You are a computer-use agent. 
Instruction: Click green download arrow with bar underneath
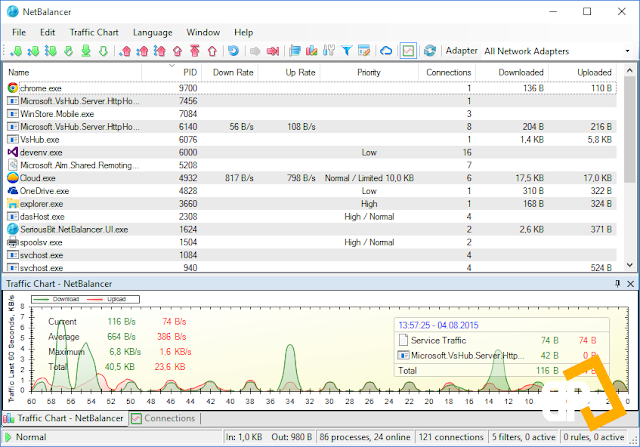pos(86,51)
